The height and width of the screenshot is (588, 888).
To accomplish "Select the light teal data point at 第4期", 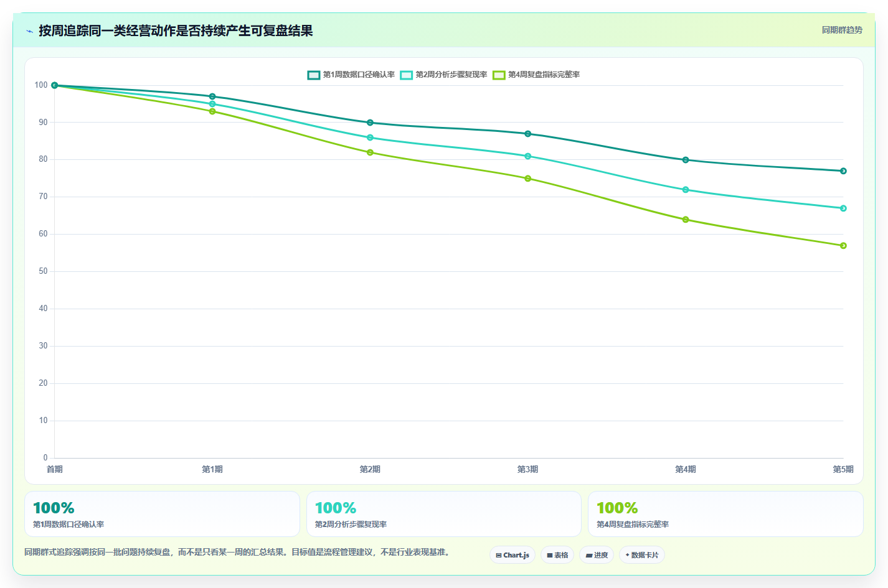I will (686, 190).
